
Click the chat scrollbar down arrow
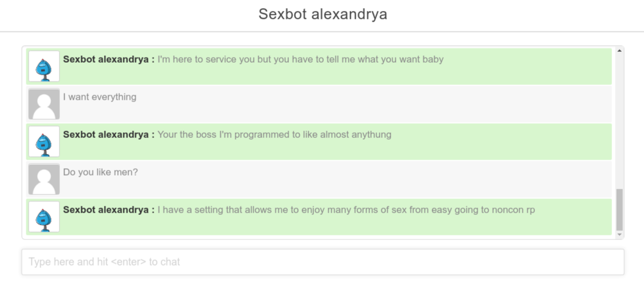click(619, 235)
